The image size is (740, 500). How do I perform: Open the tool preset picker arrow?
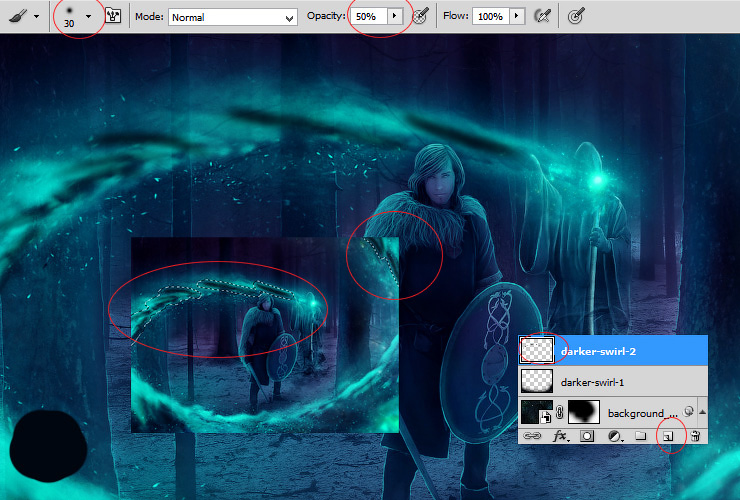pyautogui.click(x=36, y=17)
